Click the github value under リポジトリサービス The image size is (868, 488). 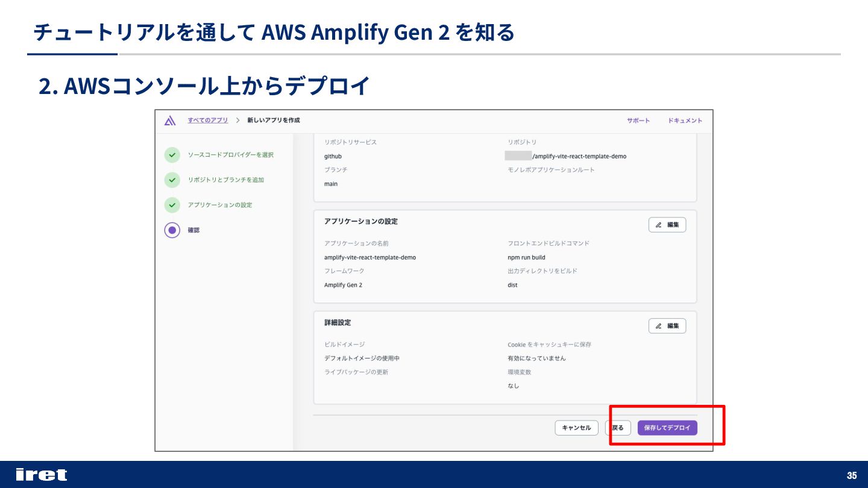click(x=333, y=156)
